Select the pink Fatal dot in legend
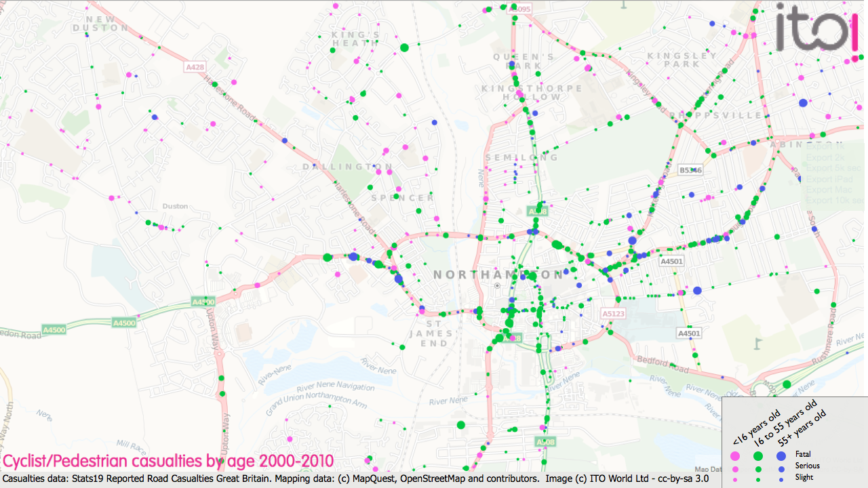 click(735, 455)
